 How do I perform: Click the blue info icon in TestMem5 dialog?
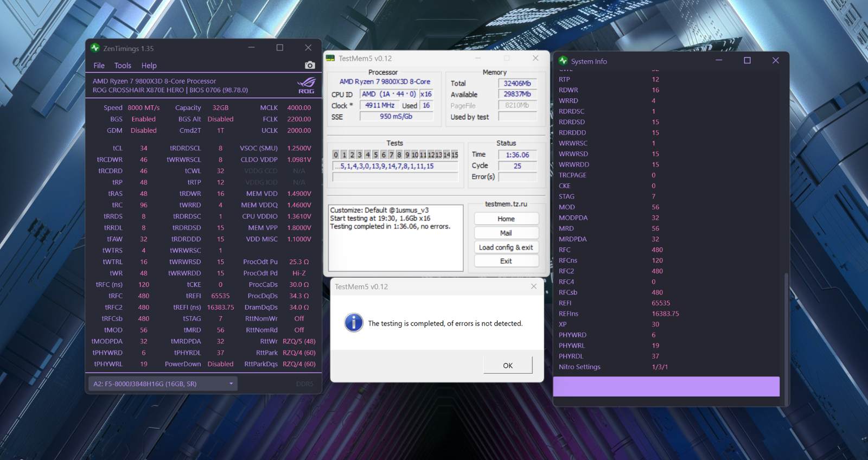pos(354,323)
